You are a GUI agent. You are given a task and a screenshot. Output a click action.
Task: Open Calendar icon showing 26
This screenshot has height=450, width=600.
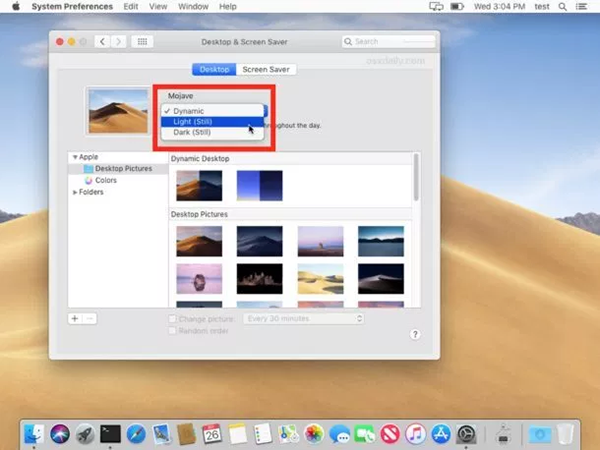coord(212,434)
